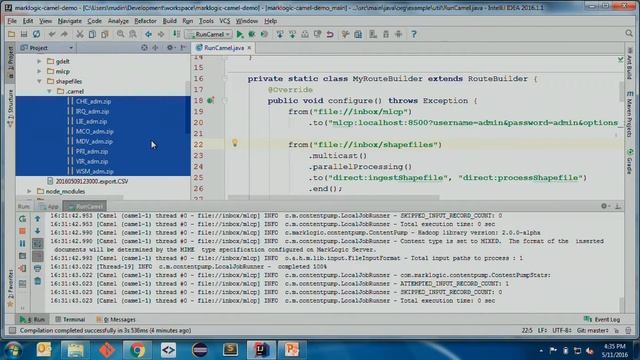
Task: Rerun the process from the Run panel
Action: coord(22,219)
